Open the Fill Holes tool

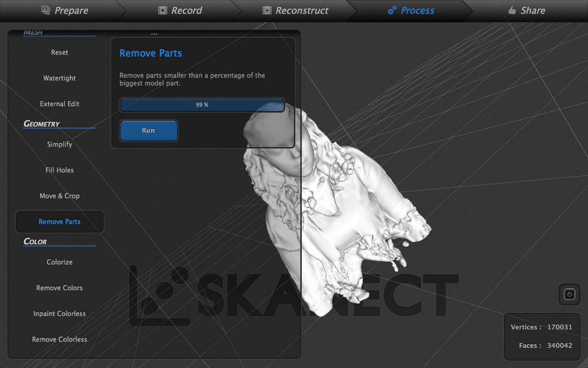[59, 170]
